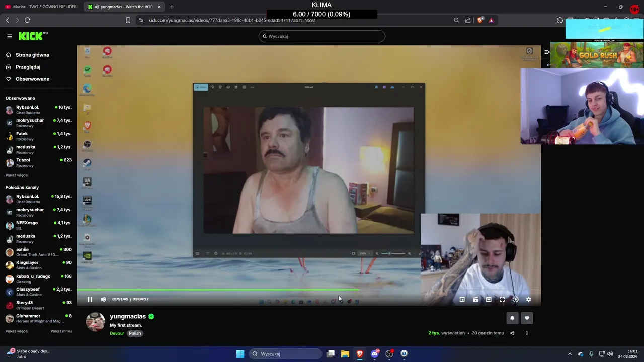Expand followed list with Pokaż więcej
The image size is (644, 362).
point(17,175)
